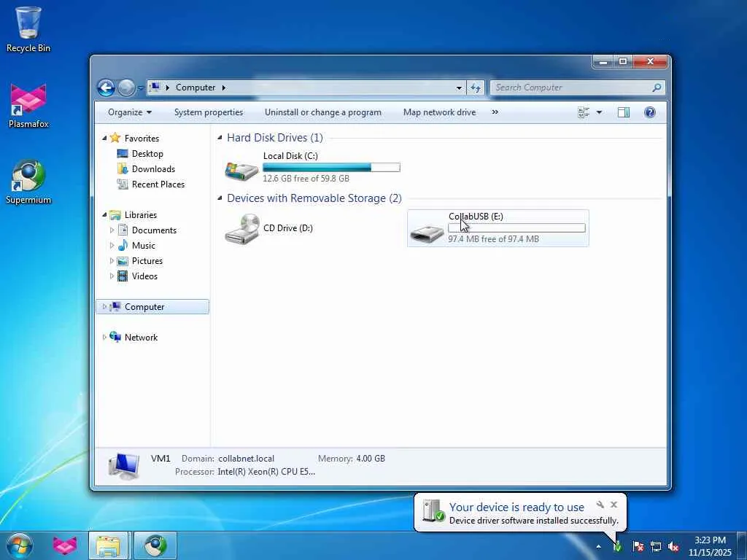The image size is (747, 560).
Task: Expand the Network tree node
Action: tap(104, 337)
